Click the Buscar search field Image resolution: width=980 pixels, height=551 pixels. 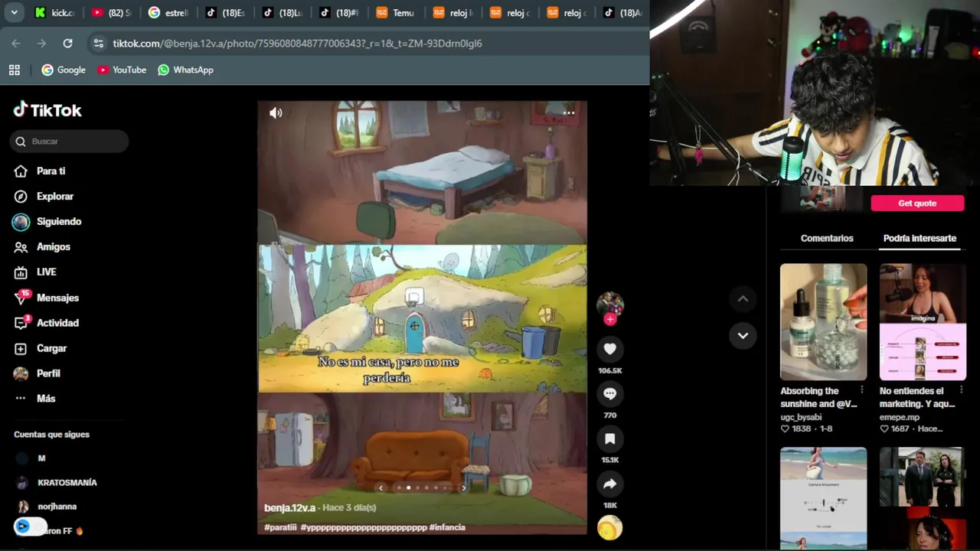click(x=70, y=142)
